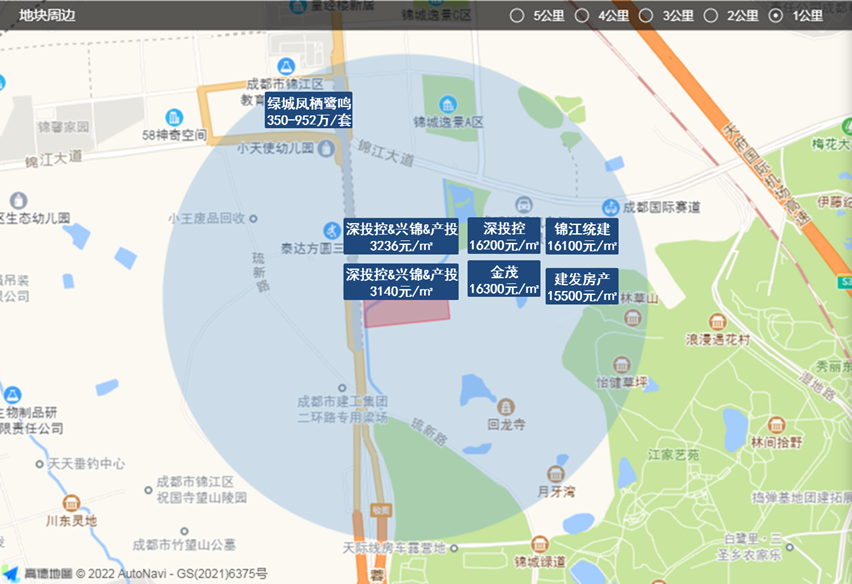Click the 地块周边 header title
The width and height of the screenshot is (852, 584).
click(x=47, y=15)
